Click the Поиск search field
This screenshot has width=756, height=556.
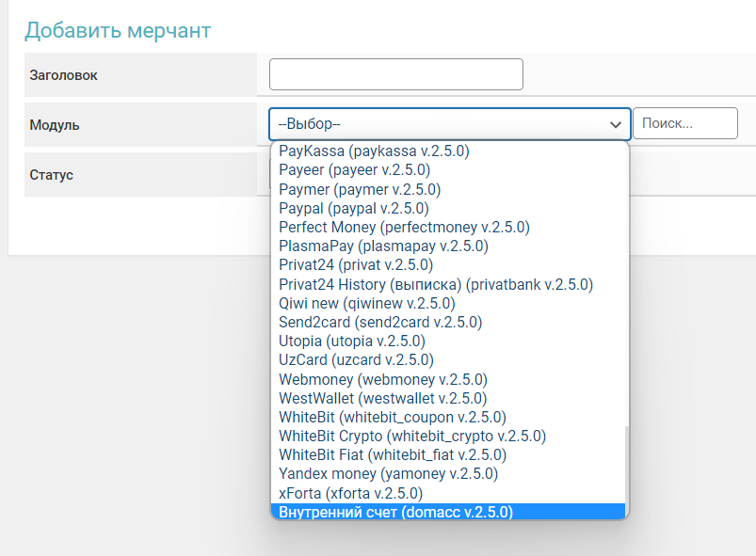coord(684,123)
